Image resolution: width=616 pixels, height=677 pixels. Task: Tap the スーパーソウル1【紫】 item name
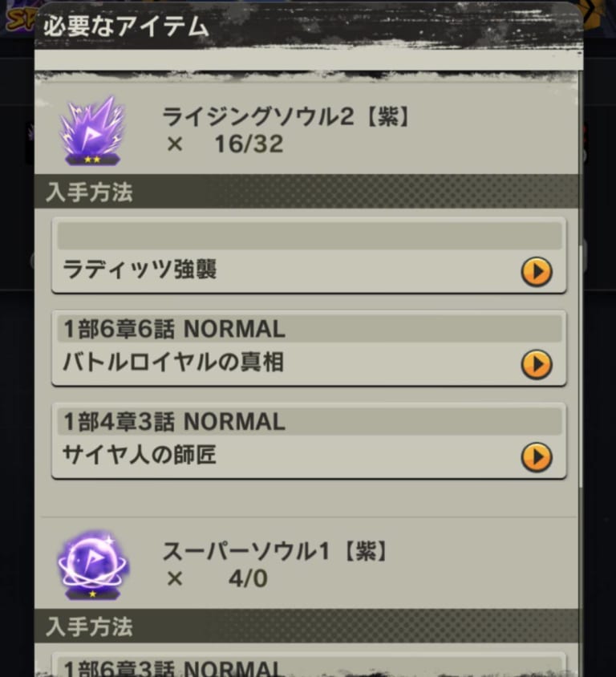point(274,551)
